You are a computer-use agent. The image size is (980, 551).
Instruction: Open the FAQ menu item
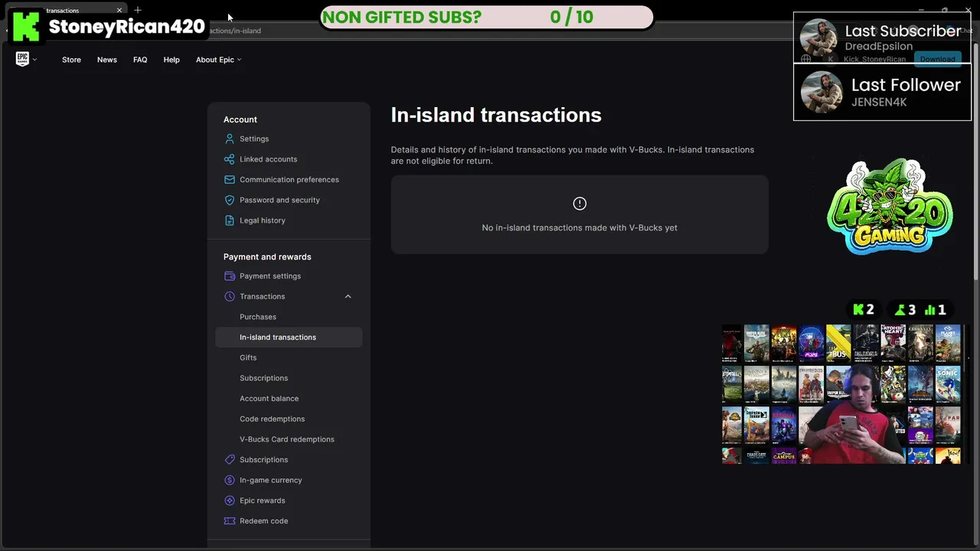point(140,60)
